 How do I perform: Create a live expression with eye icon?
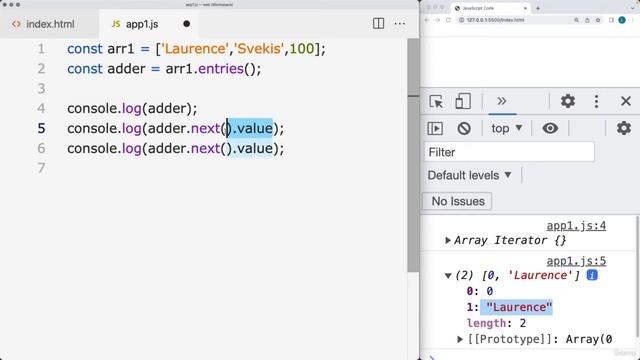[x=550, y=128]
